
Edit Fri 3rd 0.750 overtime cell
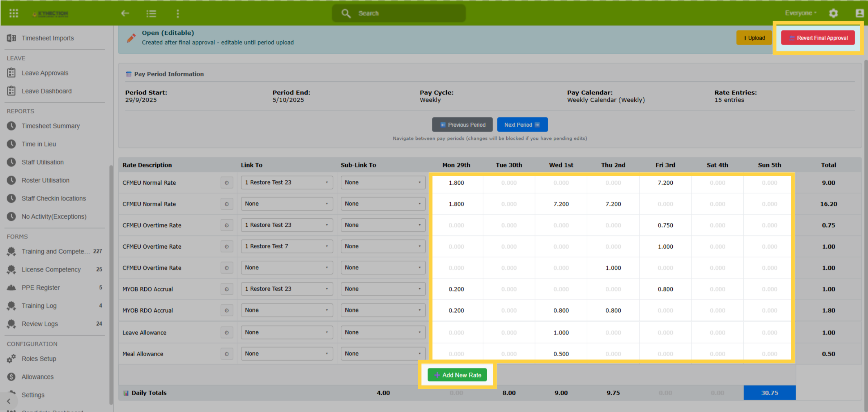coord(665,225)
